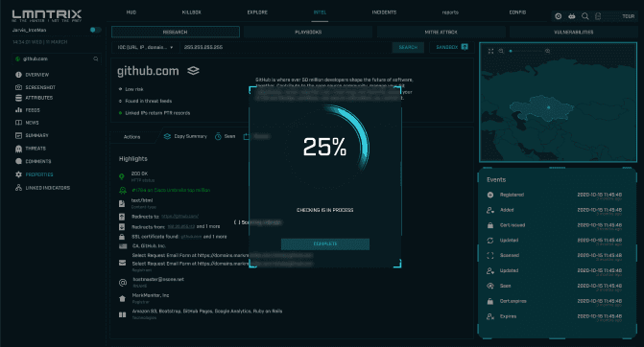Click the magnifier search icon in top toolbar
The width and height of the screenshot is (644, 347).
[x=585, y=16]
